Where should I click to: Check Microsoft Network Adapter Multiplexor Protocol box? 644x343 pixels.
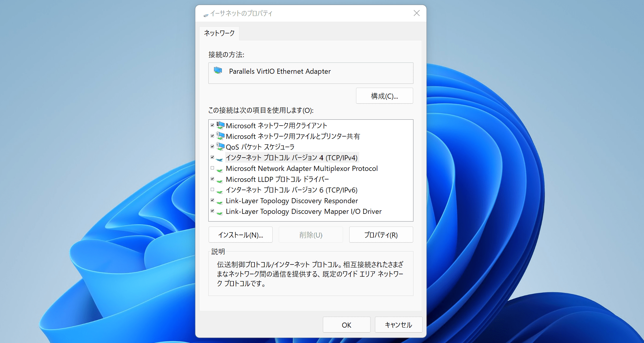point(212,168)
